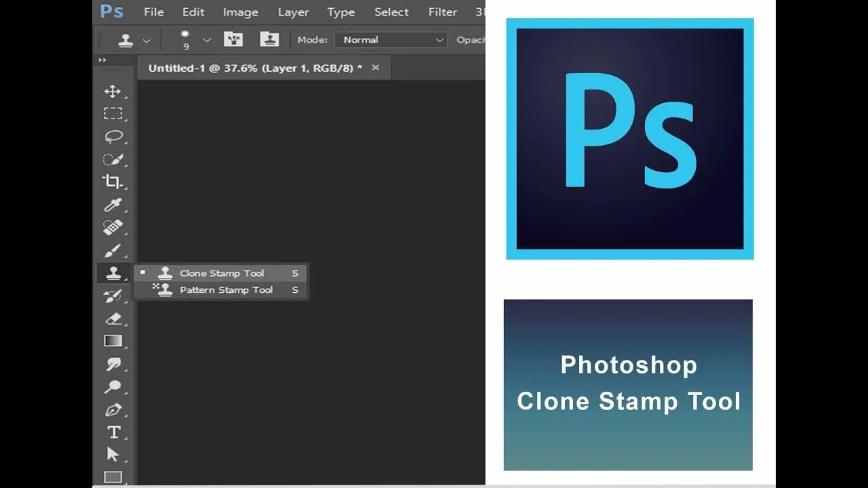
Task: Select the Gradient tool
Action: [x=113, y=342]
